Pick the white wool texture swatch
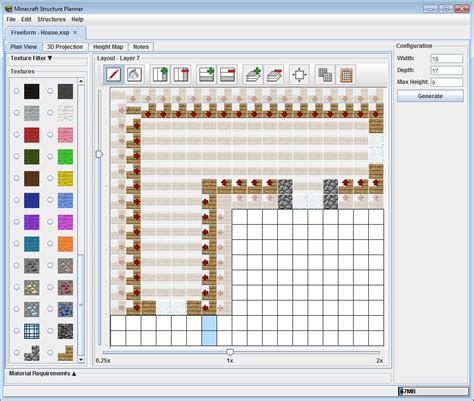474x401 pixels. (x=65, y=113)
